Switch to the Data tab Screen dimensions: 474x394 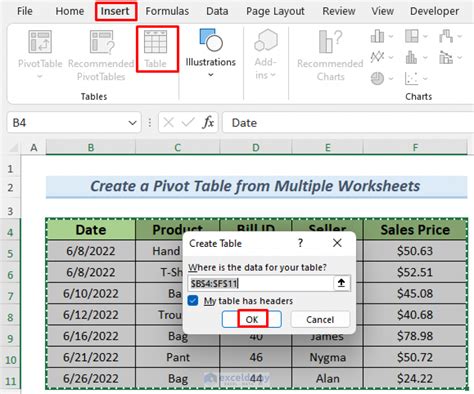[217, 11]
